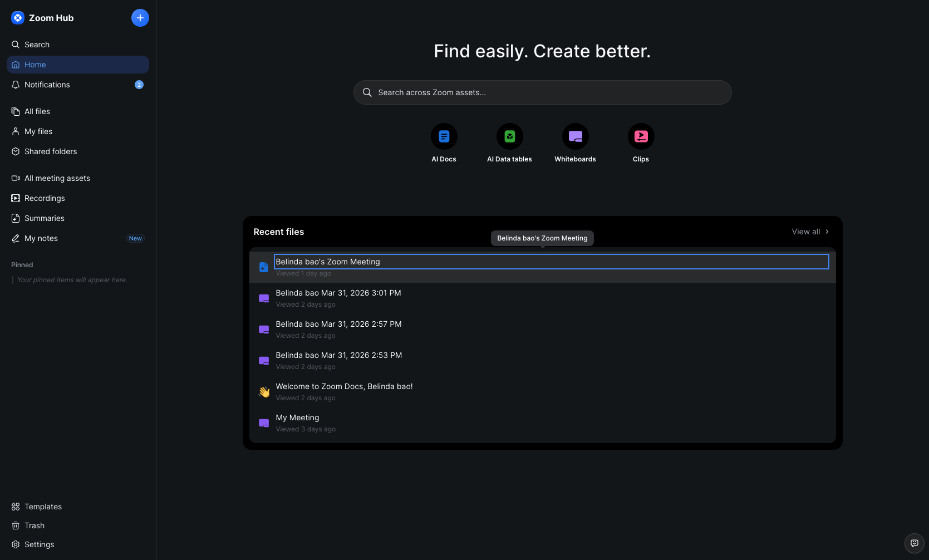Screen dimensions: 929x560
Task: Click the Recent files heading
Action: [x=279, y=232]
